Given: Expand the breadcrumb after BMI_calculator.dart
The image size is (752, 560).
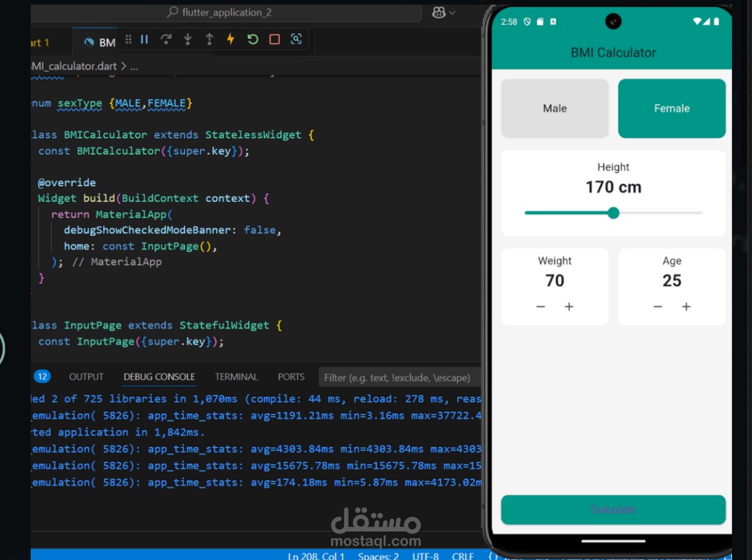Looking at the screenshot, I should click(x=134, y=66).
